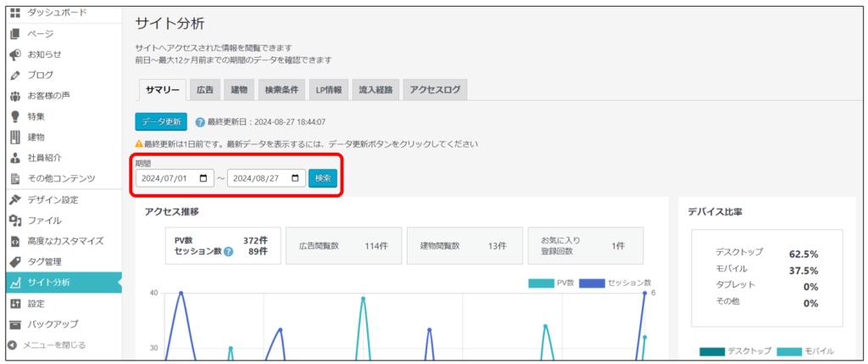The width and height of the screenshot is (868, 364).
Task: Click the megaphone icon for お知らせ
Action: [x=14, y=54]
